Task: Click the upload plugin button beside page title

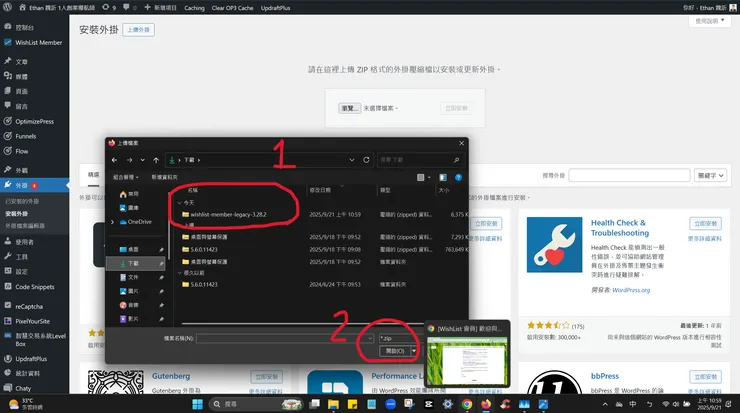Action: (138, 30)
